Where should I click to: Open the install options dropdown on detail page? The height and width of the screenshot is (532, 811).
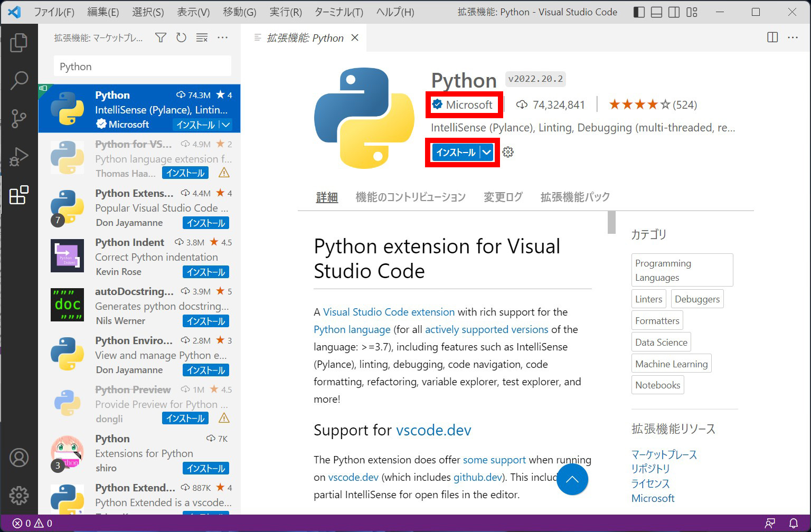486,153
